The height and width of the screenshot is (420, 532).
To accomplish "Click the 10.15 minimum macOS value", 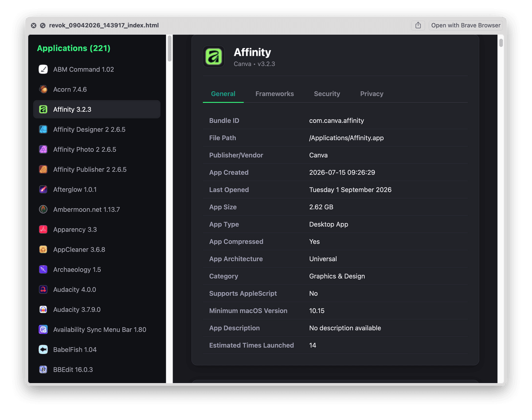I will click(x=317, y=311).
